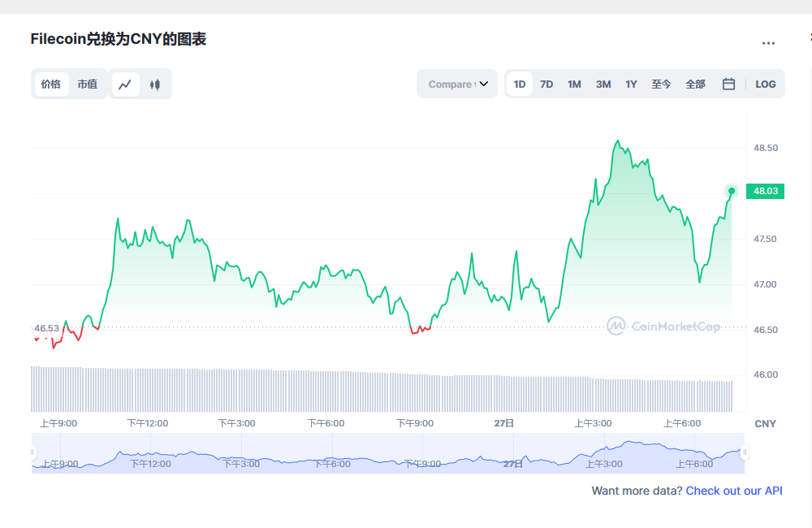The height and width of the screenshot is (528, 812).
Task: Select the 价格 price toggle
Action: point(50,84)
